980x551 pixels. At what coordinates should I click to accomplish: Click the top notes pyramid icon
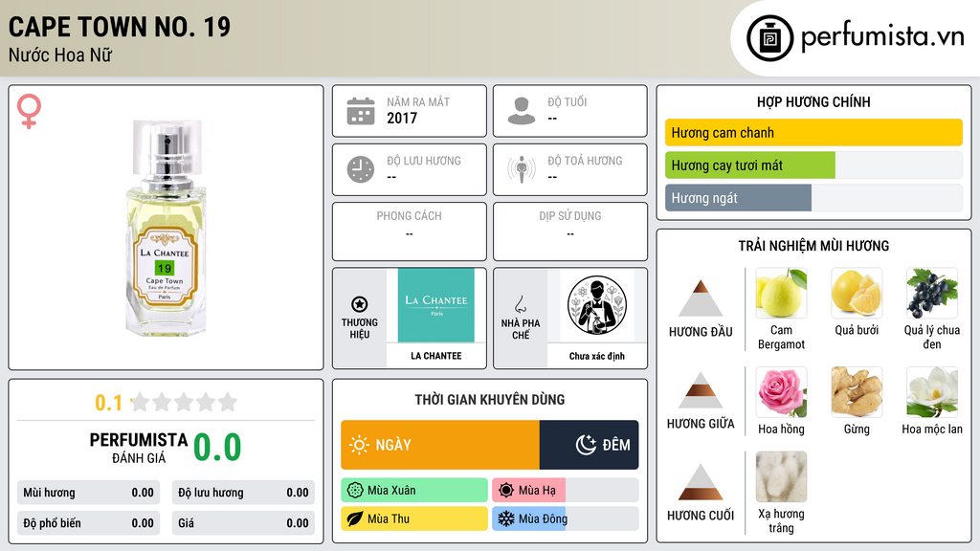701,298
